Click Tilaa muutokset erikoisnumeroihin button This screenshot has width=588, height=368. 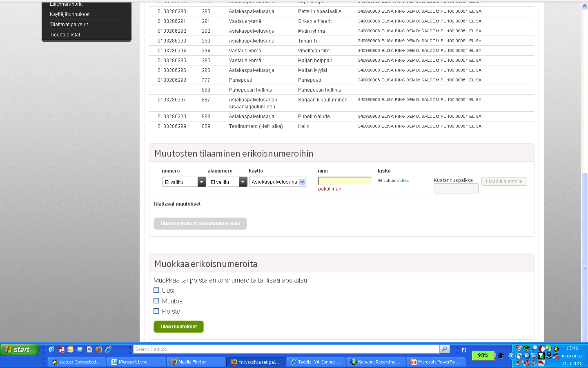pyautogui.click(x=200, y=224)
